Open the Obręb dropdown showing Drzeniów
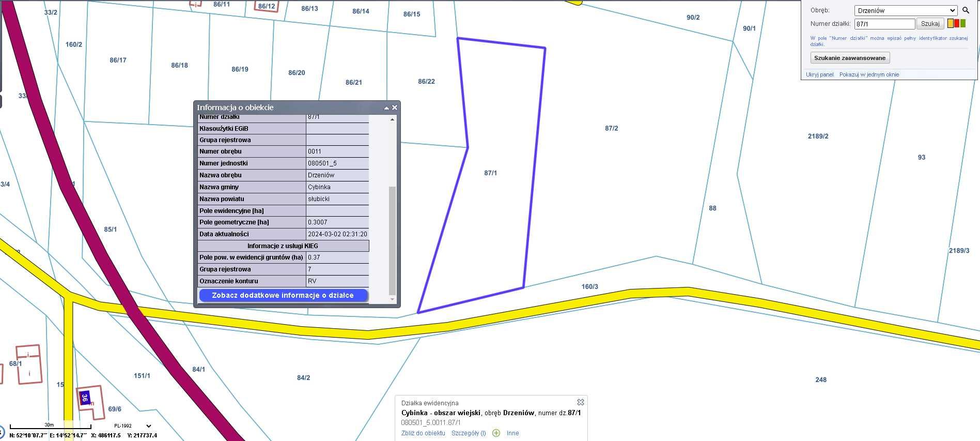This screenshot has width=980, height=441. coord(906,10)
